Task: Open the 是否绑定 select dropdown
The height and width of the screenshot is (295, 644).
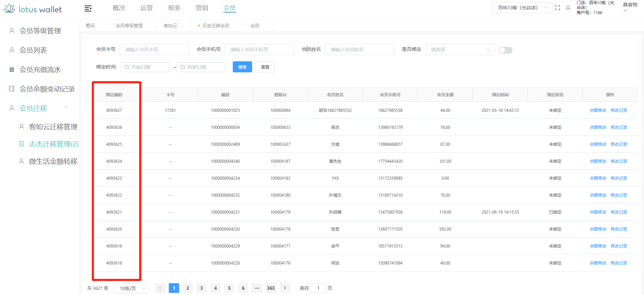Action: coord(460,50)
